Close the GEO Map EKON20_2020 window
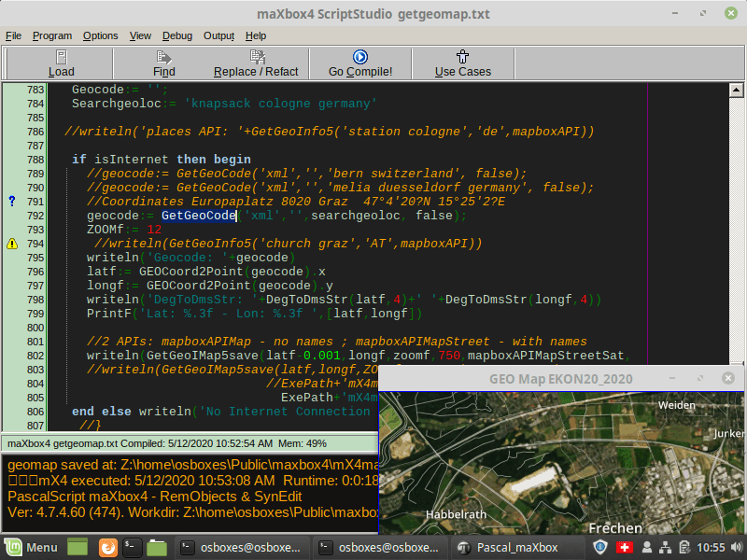The width and height of the screenshot is (747, 560). click(728, 379)
